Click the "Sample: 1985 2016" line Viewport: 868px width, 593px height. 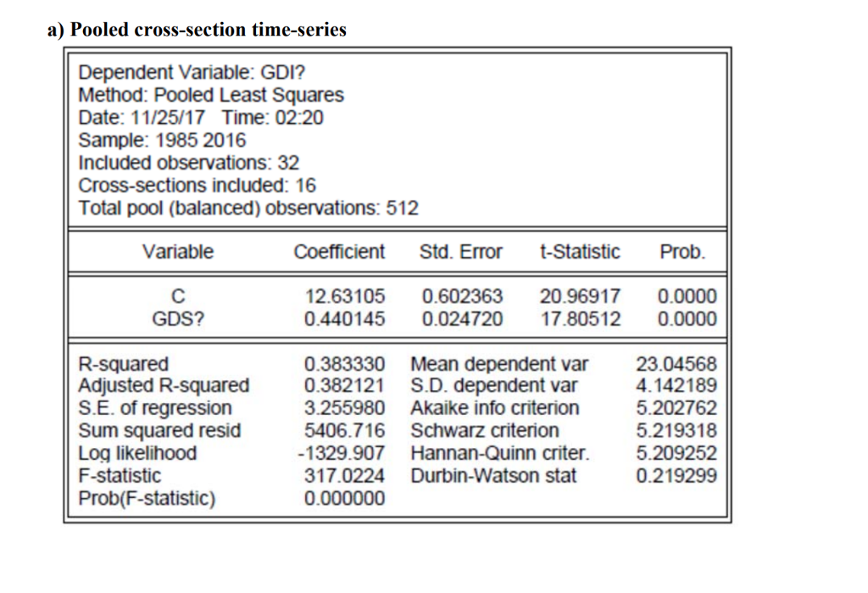(x=162, y=140)
